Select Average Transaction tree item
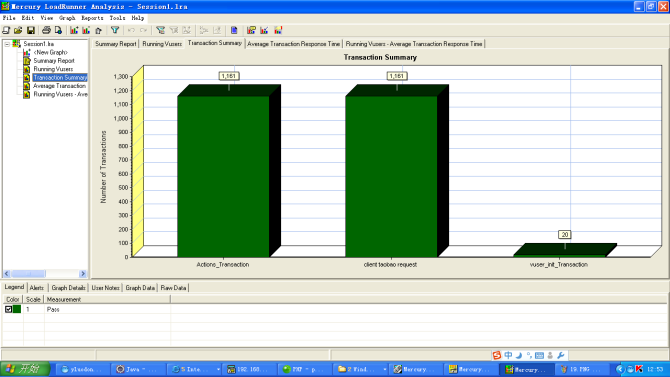Screen dimensions: 670x377 pos(59,86)
